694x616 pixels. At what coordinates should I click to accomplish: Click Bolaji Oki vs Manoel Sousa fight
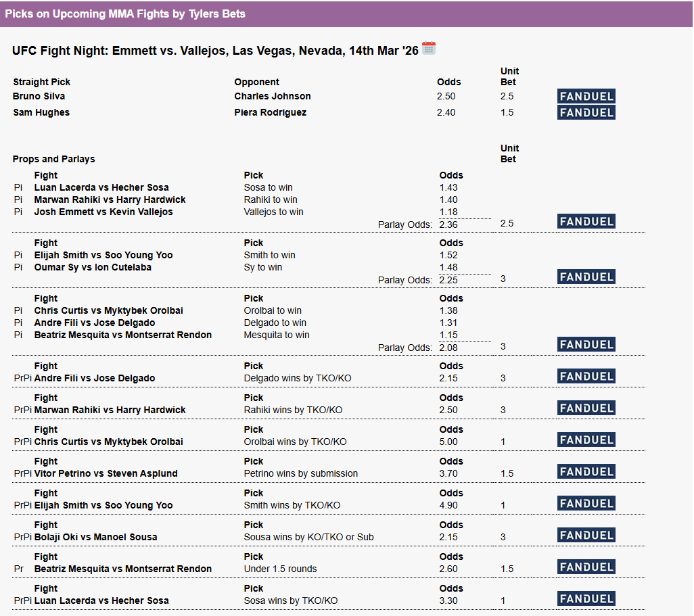(x=95, y=538)
